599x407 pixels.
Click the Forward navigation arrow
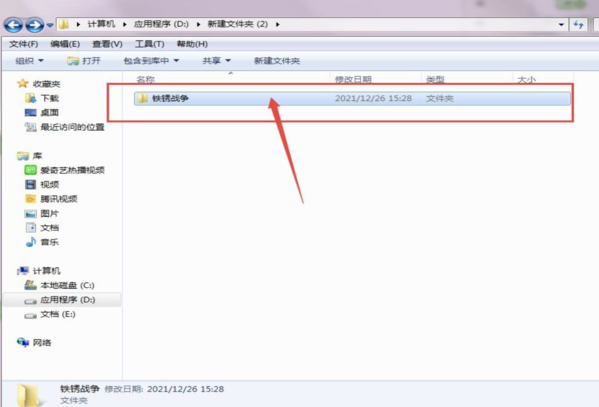(x=35, y=25)
